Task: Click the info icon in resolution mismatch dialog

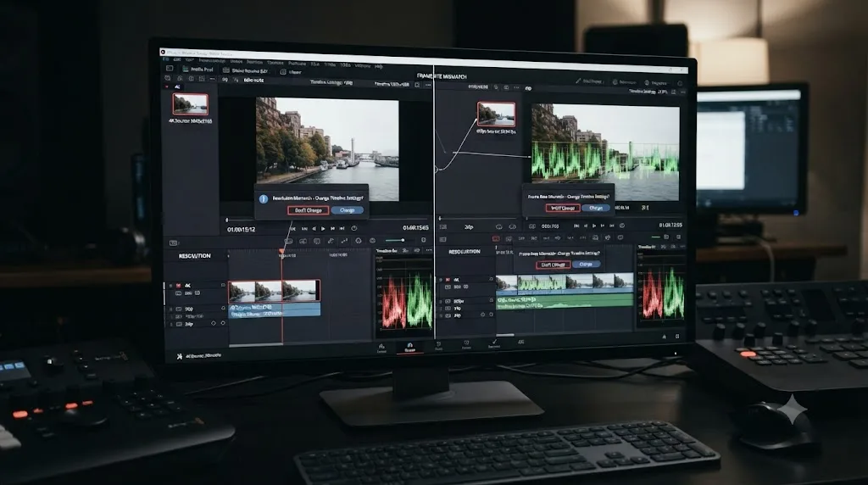Action: tap(264, 198)
